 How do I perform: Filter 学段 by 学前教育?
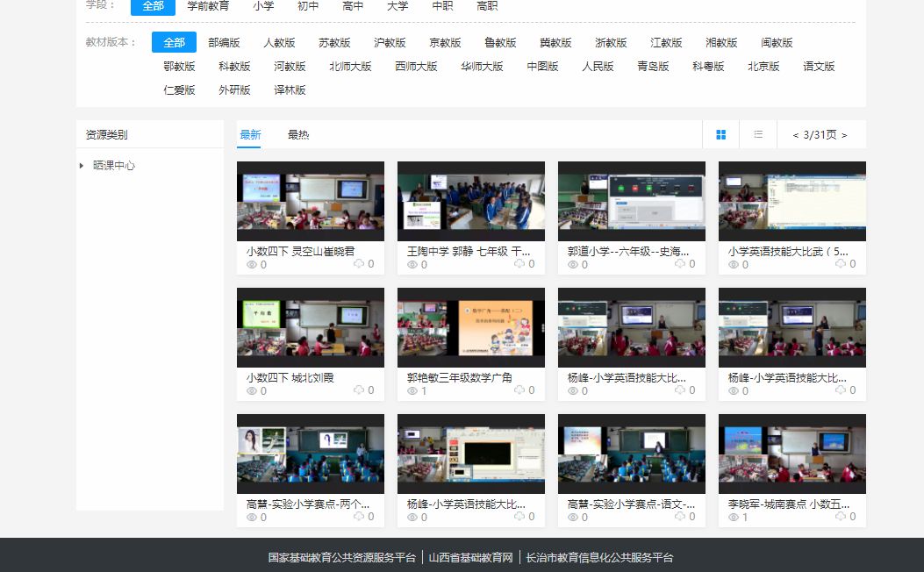[x=208, y=6]
